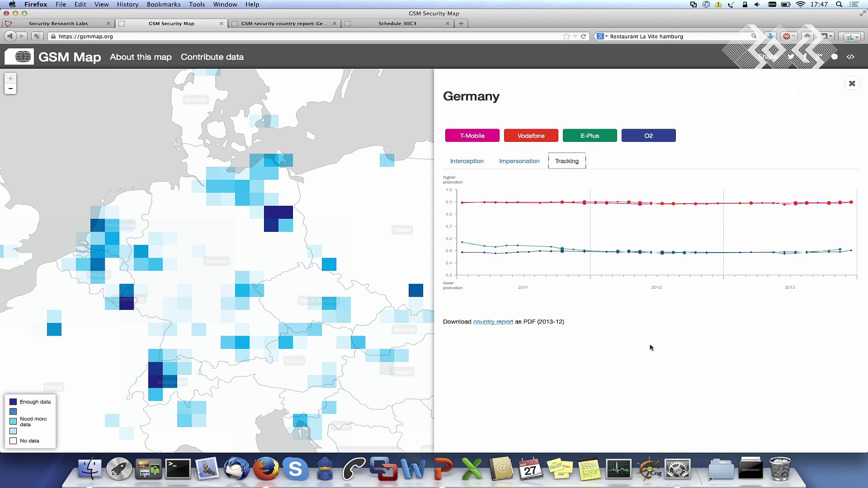Click the GSM Map logo icon
This screenshot has width=868, height=488.
click(19, 57)
